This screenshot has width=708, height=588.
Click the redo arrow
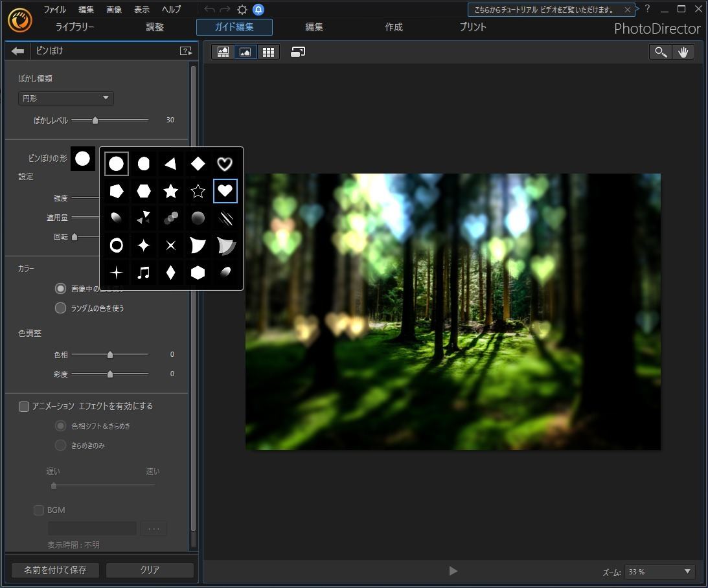click(225, 10)
